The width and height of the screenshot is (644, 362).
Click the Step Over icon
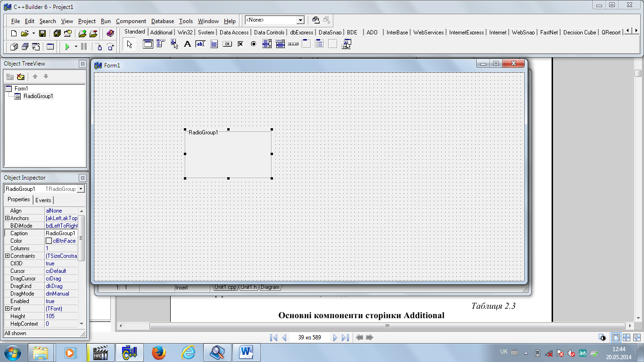(110, 47)
